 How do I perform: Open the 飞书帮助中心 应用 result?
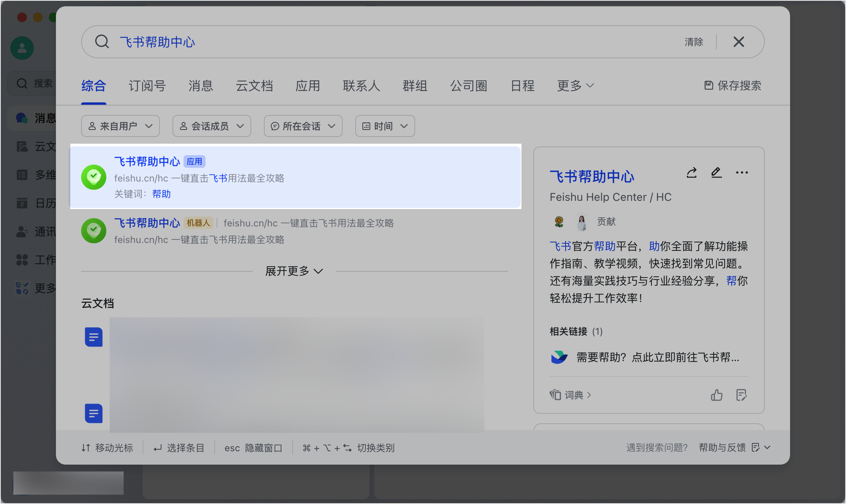tap(295, 177)
